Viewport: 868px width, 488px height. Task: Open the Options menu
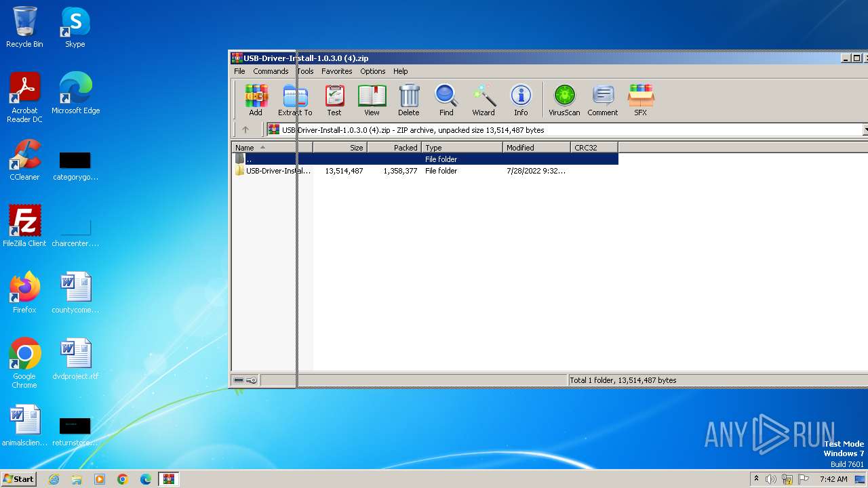(x=372, y=71)
